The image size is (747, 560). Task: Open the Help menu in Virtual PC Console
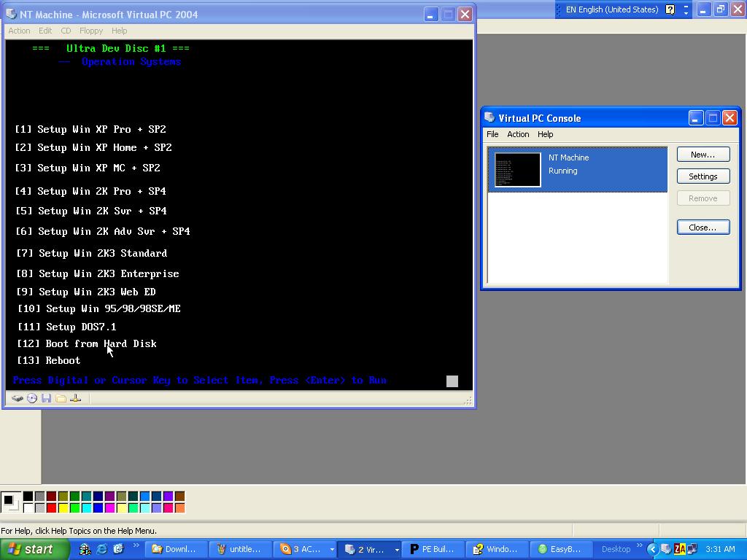pyautogui.click(x=545, y=134)
